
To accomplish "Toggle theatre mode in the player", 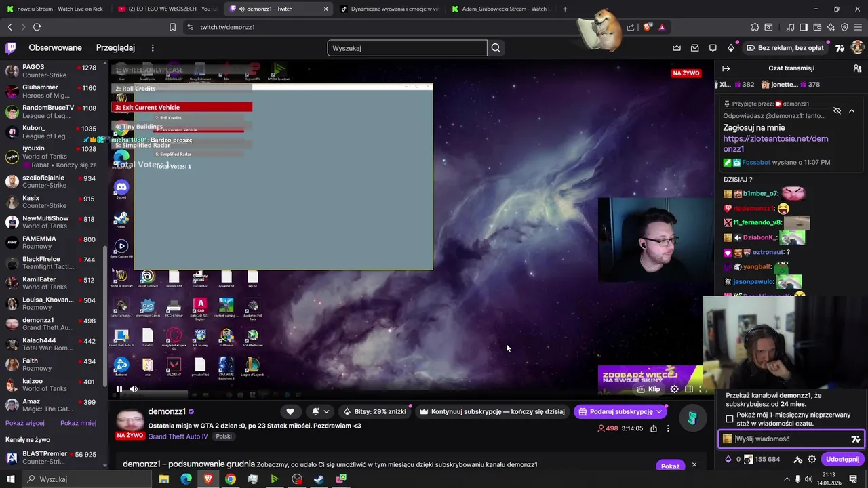I will 689,389.
